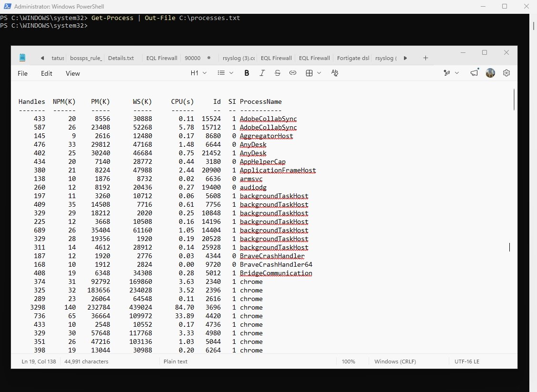This screenshot has height=392, width=537.
Task: Click the PM(K) value 183656
Action: click(x=99, y=290)
